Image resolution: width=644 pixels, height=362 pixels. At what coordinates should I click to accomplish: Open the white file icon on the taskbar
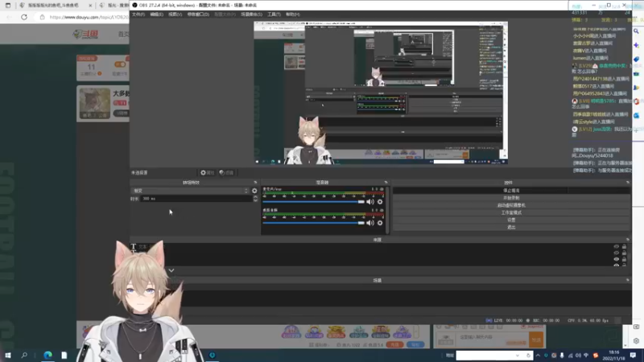[x=64, y=355]
